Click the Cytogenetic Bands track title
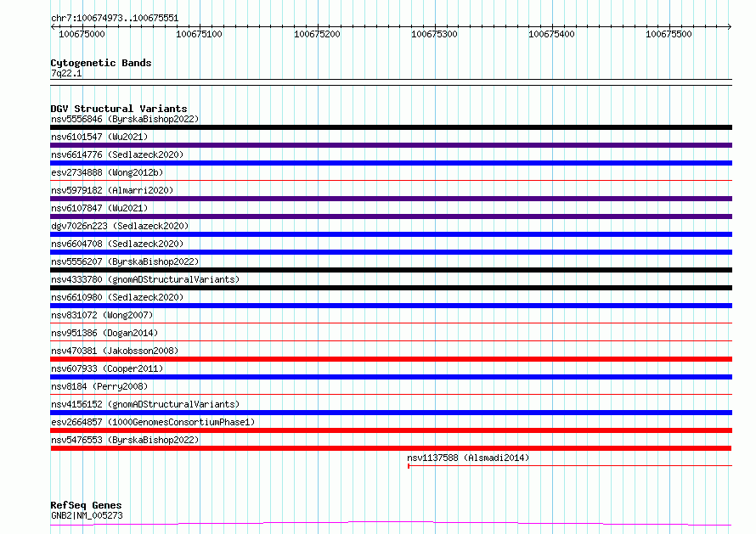The image size is (756, 534). 101,63
